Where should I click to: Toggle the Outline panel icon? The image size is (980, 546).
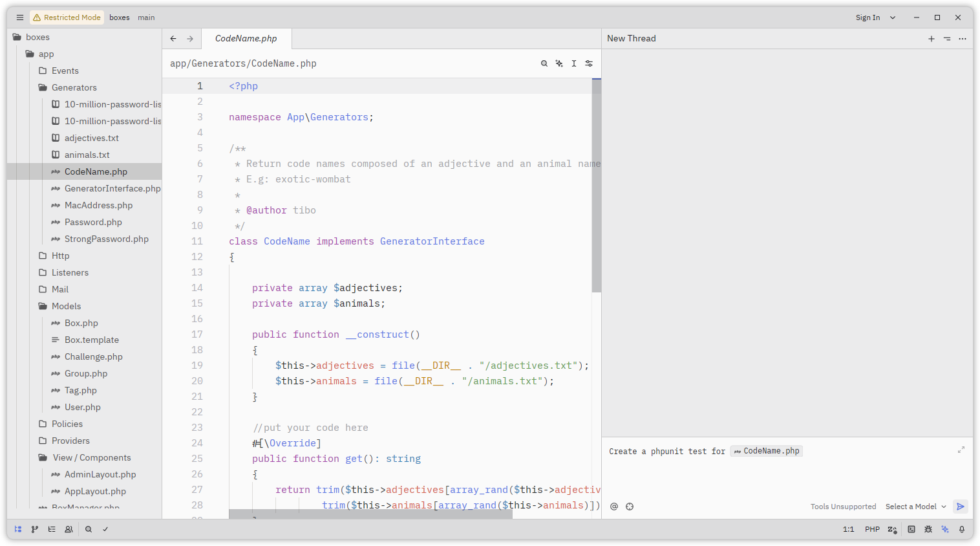(x=52, y=529)
